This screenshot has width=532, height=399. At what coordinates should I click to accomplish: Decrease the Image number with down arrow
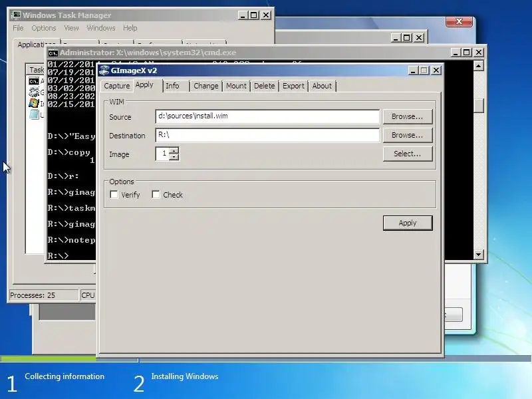tap(174, 157)
